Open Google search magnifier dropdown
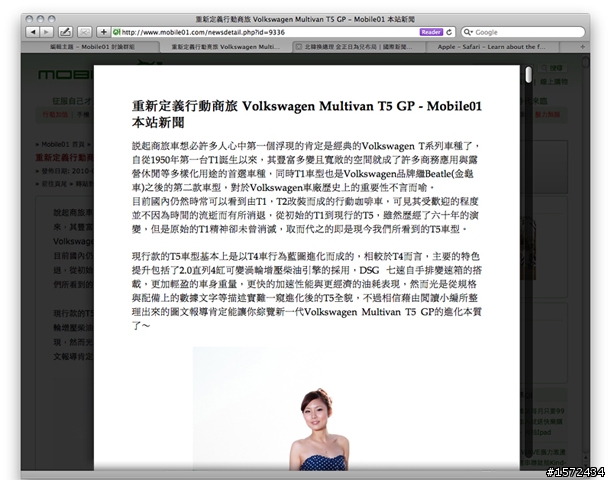Screen dimensions: 611x480 click(468, 32)
